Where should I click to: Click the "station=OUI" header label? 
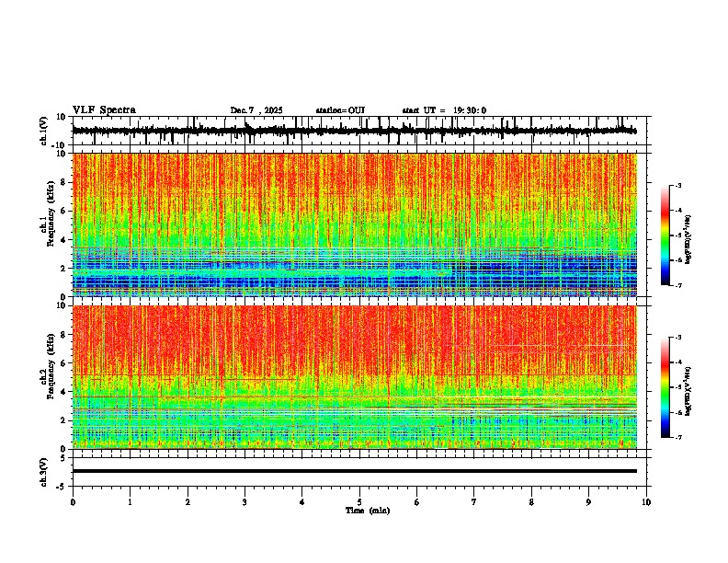click(340, 110)
